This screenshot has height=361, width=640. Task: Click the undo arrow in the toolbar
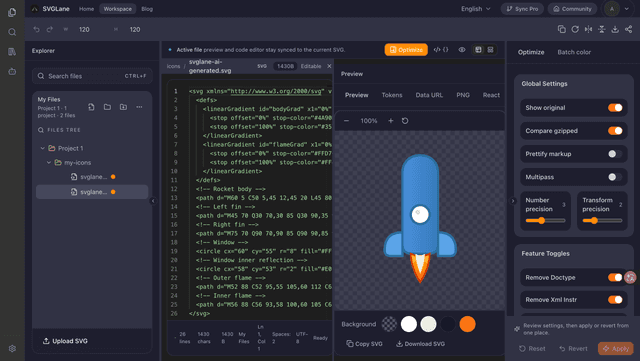(36, 29)
